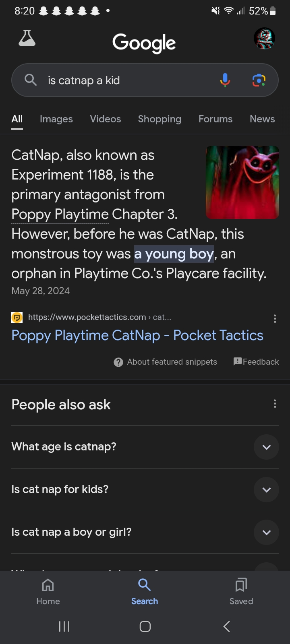Expand "Is cat nap for kids?" question
Image resolution: width=290 pixels, height=644 pixels.
click(266, 490)
